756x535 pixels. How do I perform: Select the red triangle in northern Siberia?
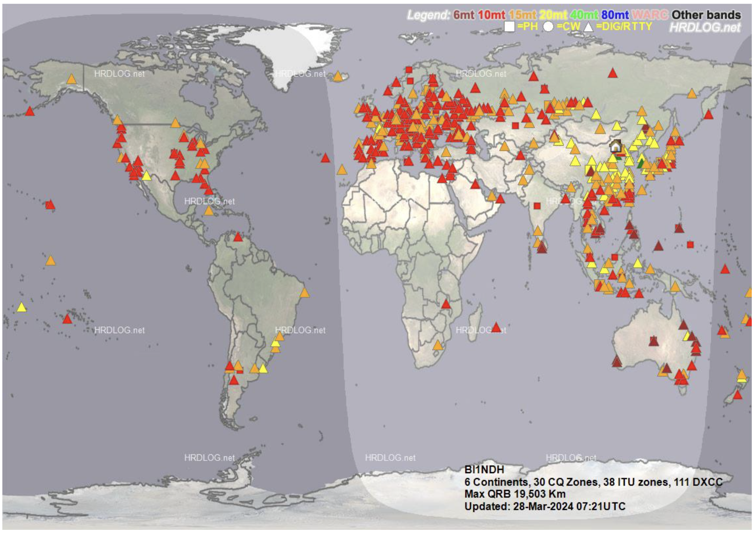(x=613, y=73)
